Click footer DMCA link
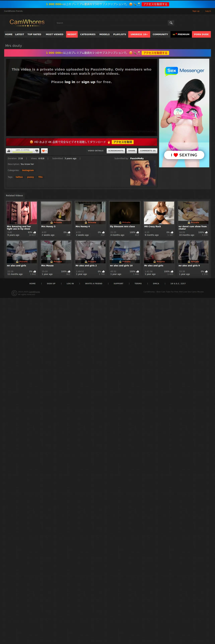 pyautogui.click(x=156, y=284)
